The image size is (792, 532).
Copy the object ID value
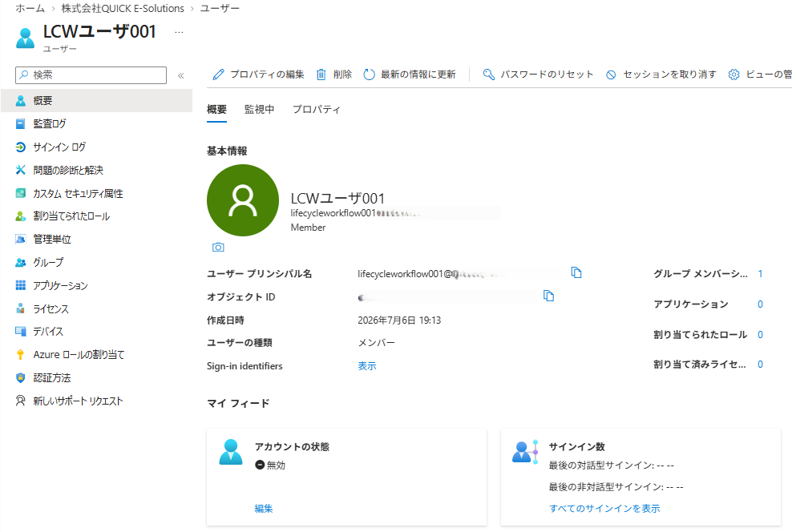(x=548, y=296)
